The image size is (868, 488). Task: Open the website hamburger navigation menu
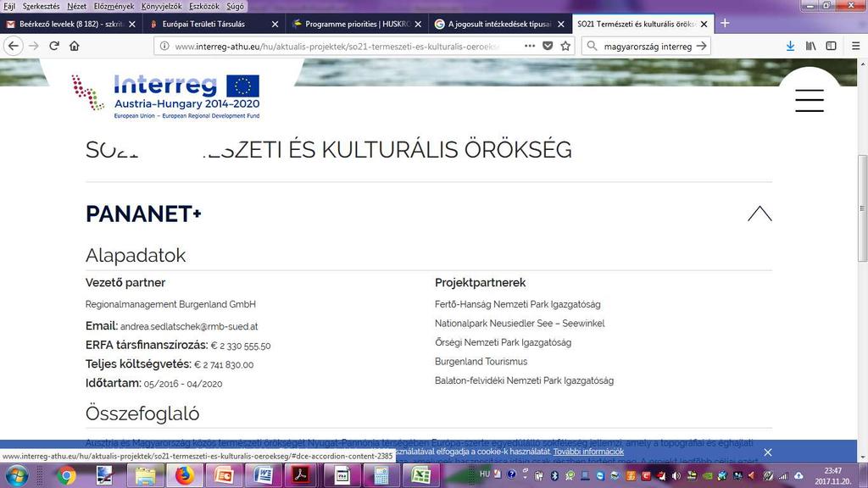pos(810,101)
